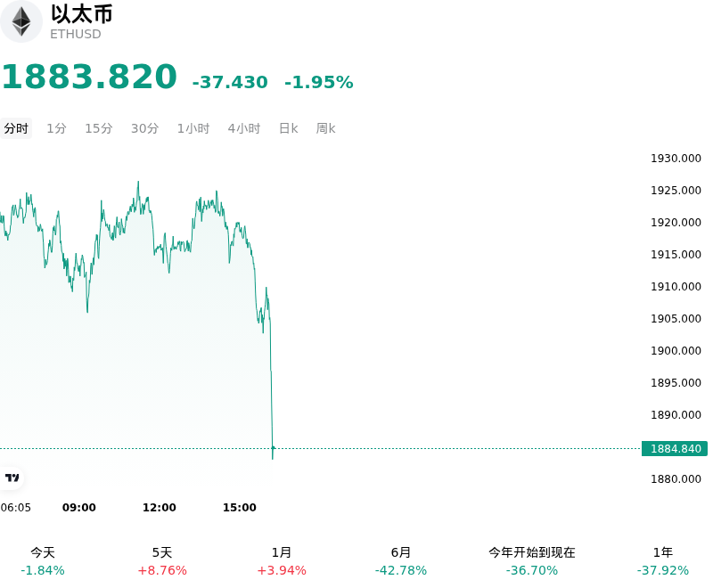Select the 4小时 chart interval

[x=244, y=128]
